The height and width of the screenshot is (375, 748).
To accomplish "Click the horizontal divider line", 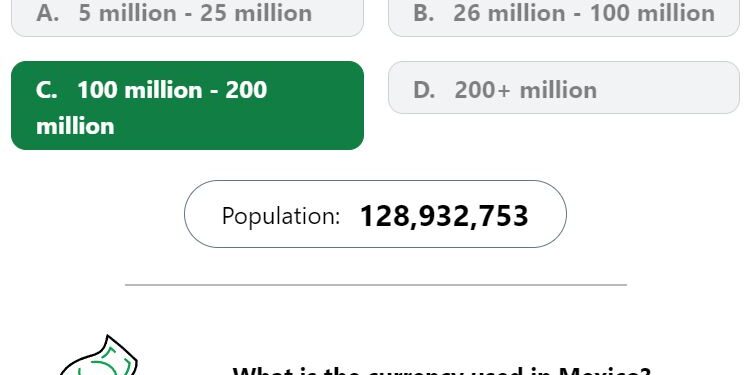I will click(x=376, y=285).
